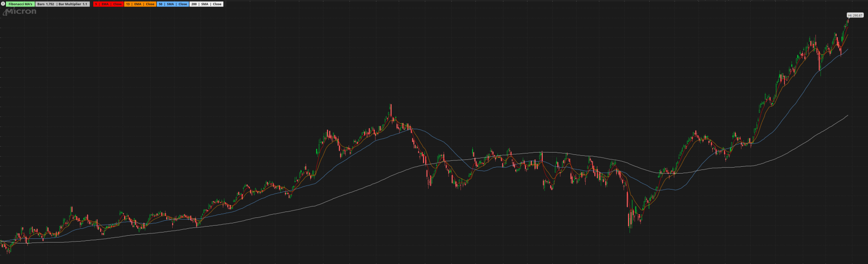Click the red 5 EMA Close tag

pyautogui.click(x=108, y=4)
